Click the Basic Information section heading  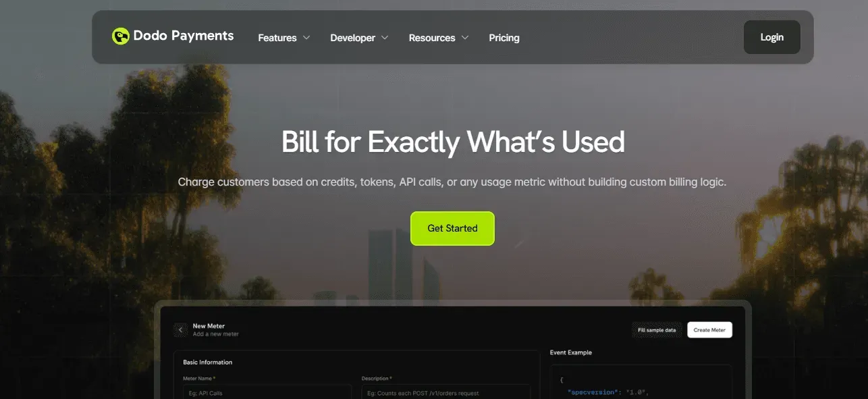coord(208,363)
